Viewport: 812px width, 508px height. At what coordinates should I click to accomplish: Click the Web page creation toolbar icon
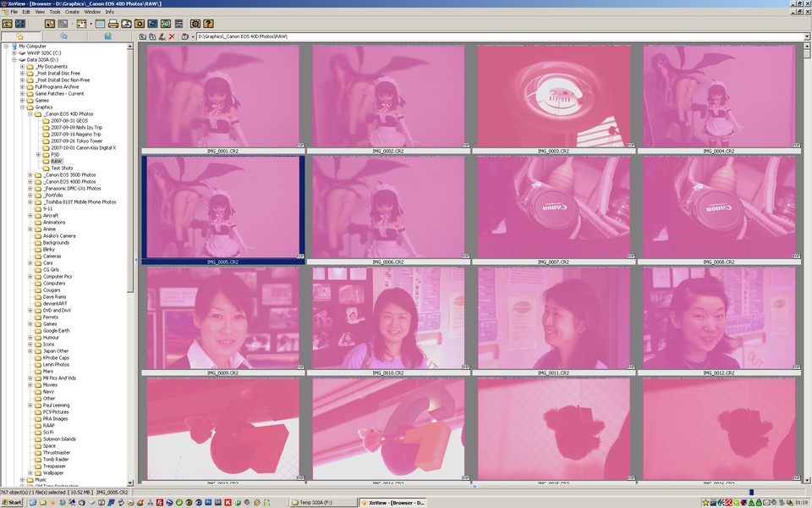[166, 24]
